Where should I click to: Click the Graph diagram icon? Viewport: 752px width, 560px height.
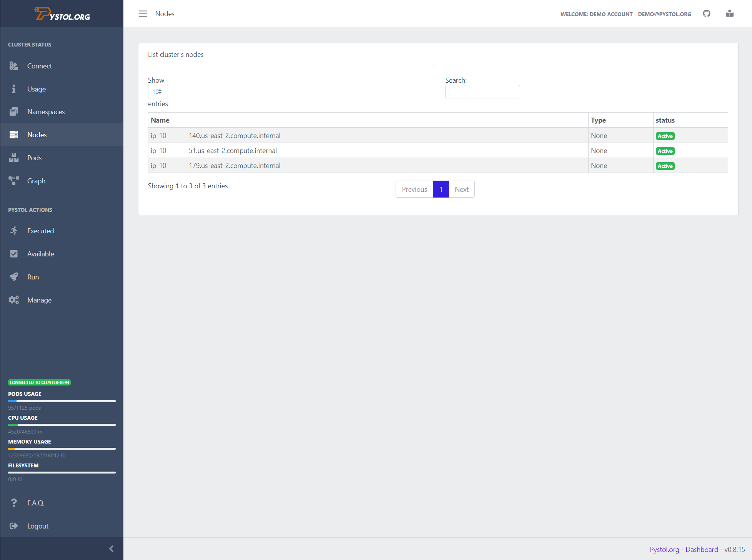pyautogui.click(x=14, y=181)
